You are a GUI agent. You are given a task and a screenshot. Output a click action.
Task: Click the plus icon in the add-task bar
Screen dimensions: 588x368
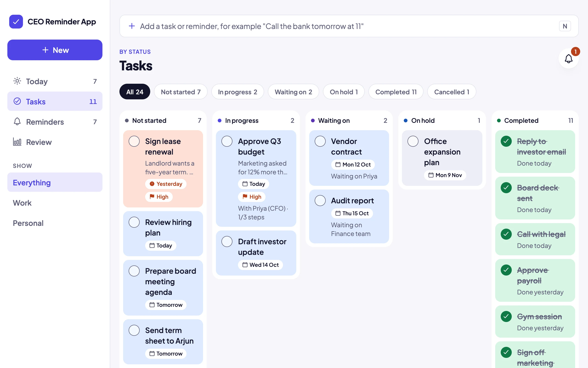(x=132, y=26)
